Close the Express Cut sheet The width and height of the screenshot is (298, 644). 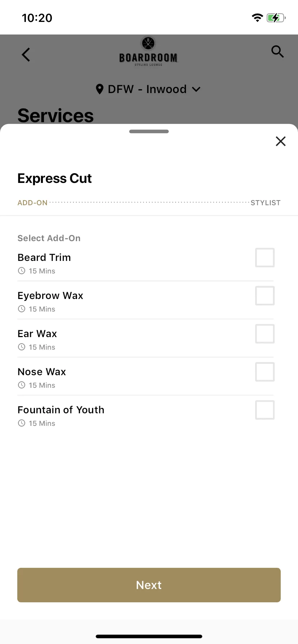tap(281, 141)
